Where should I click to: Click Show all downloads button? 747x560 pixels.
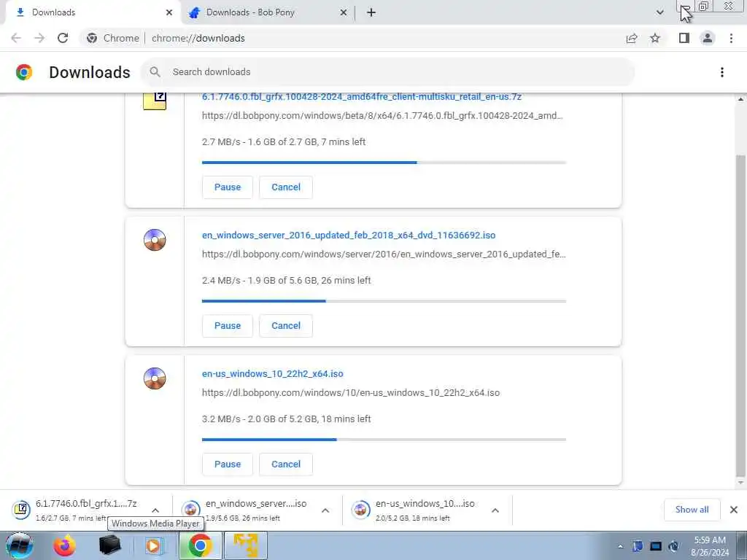click(692, 510)
